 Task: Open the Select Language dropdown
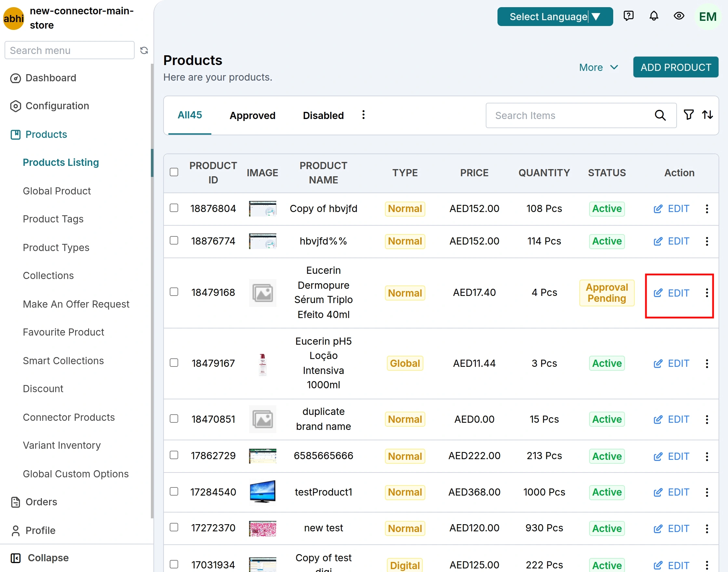[x=555, y=16]
